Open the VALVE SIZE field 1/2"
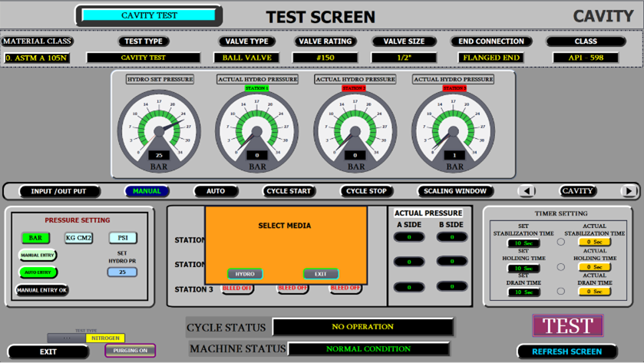644x363 pixels. [x=404, y=58]
